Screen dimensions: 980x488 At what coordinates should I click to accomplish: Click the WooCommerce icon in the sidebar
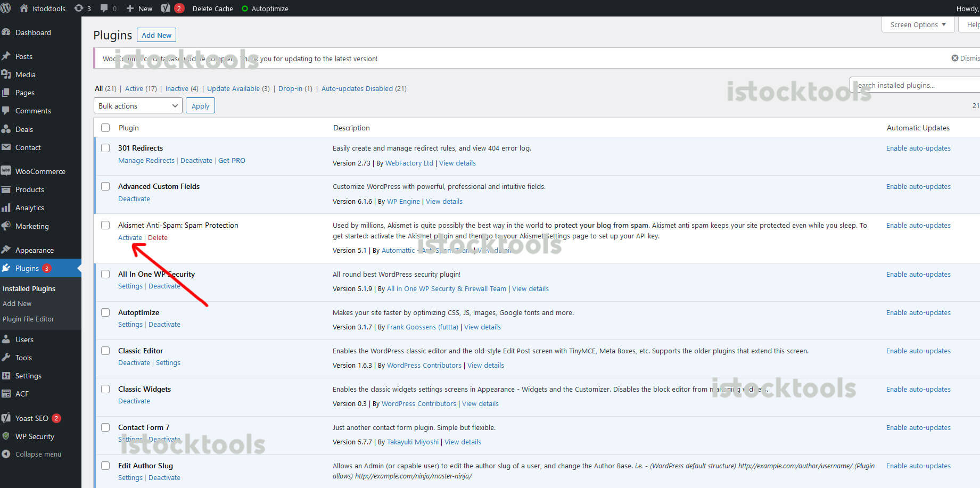[6, 171]
